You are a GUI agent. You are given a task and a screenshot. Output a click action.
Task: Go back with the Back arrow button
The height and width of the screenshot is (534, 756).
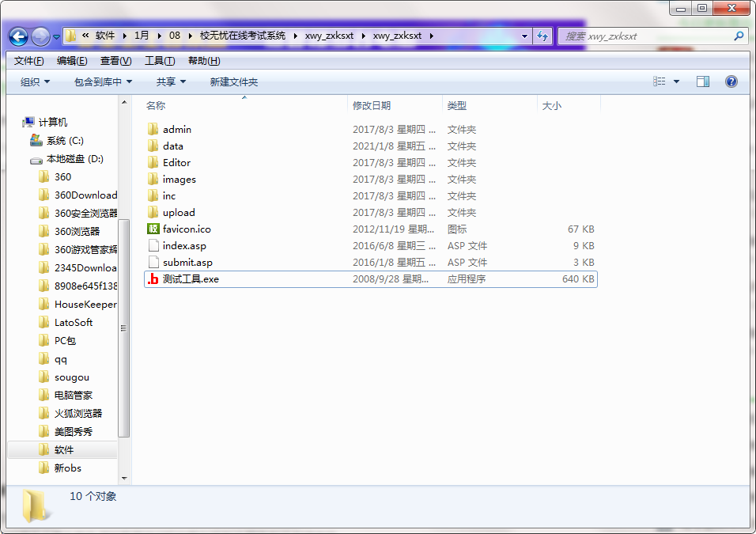coord(18,36)
